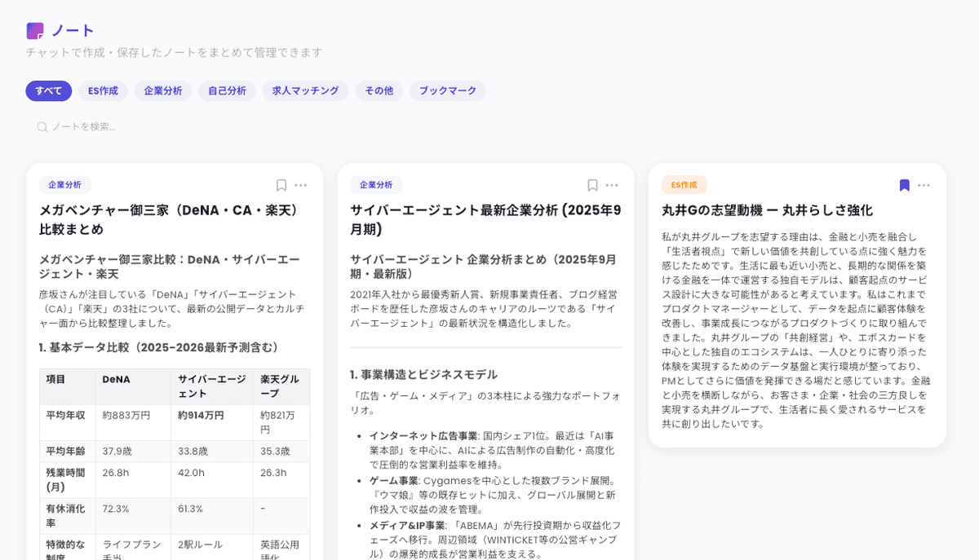Bookmark the DeNA・CA・楽天 comparison note
The height and width of the screenshot is (560, 979).
(x=281, y=185)
